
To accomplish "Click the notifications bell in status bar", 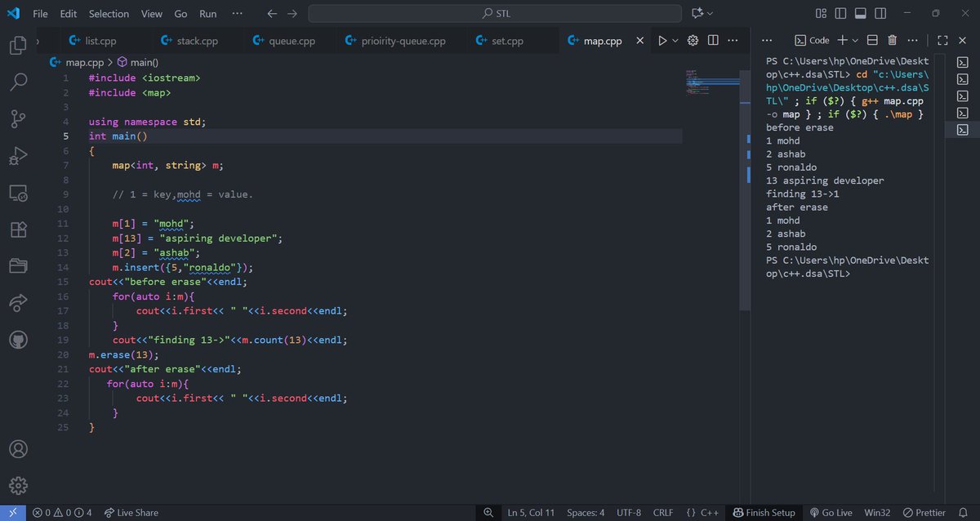I will click(963, 512).
